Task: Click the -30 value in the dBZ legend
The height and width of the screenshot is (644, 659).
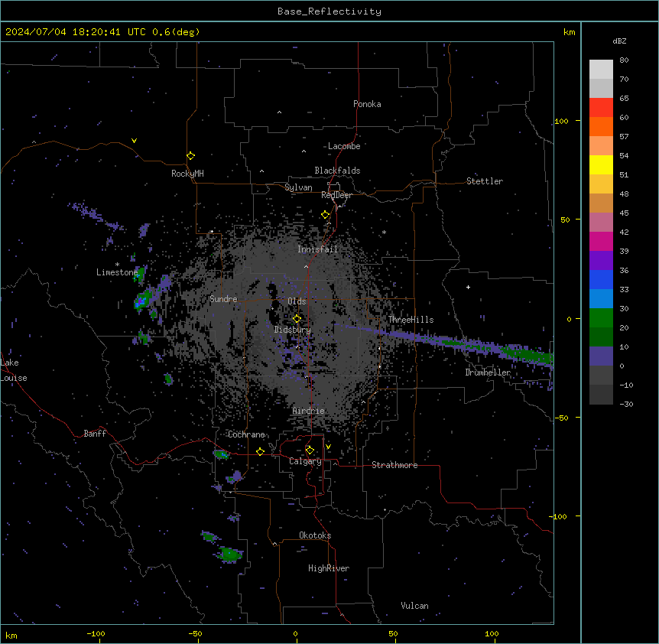Action: 626,404
